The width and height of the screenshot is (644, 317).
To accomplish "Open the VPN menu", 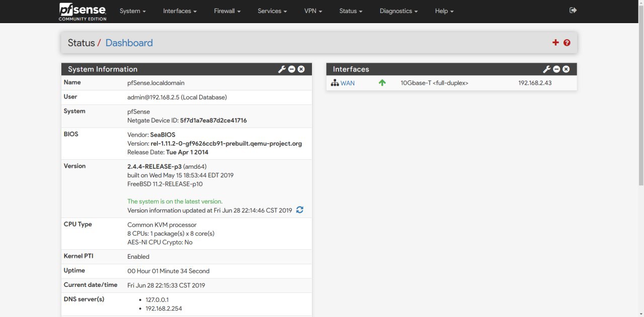I will (313, 11).
